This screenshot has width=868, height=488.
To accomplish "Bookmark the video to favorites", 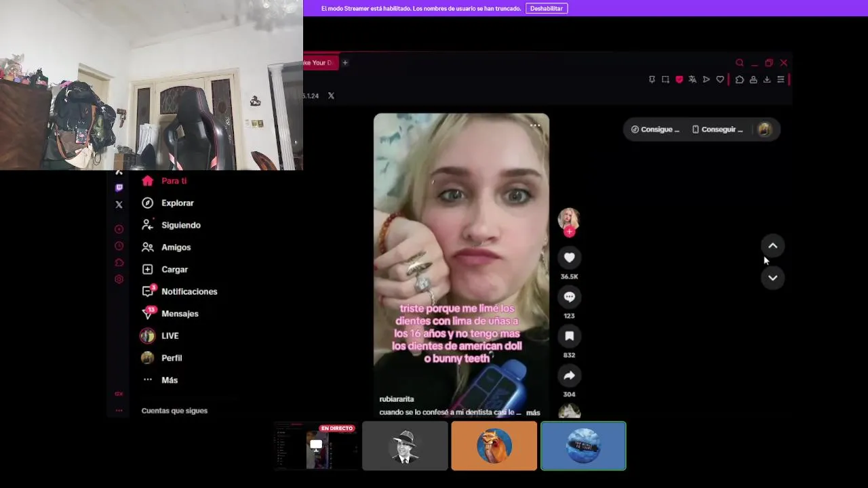I will [569, 336].
